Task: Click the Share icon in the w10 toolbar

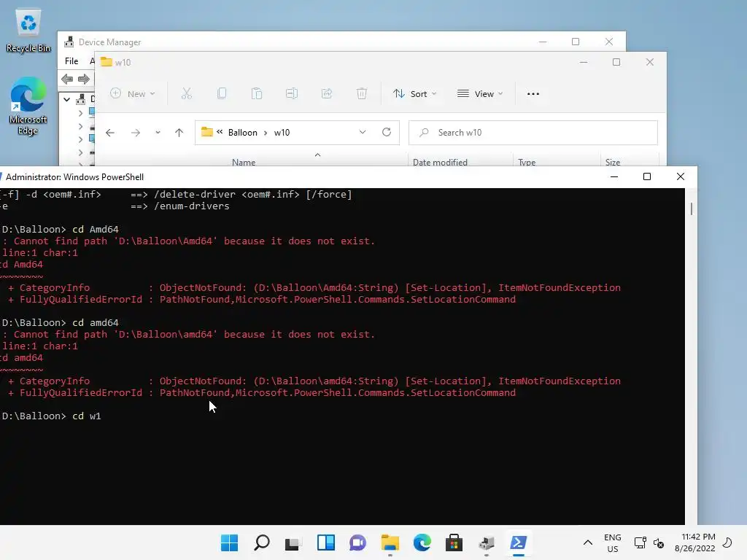Action: coord(327,94)
